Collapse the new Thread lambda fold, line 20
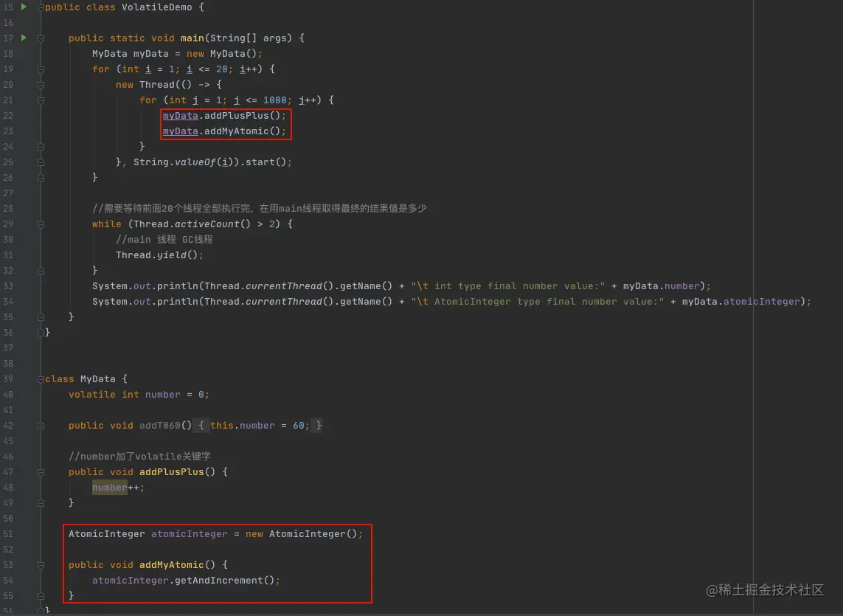843x616 pixels. click(x=41, y=85)
